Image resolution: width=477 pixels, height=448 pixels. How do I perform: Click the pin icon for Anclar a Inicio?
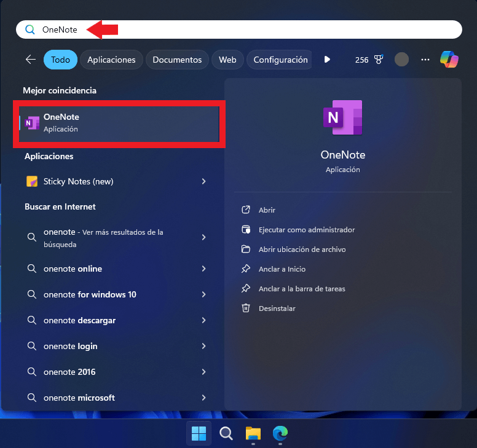coord(246,269)
